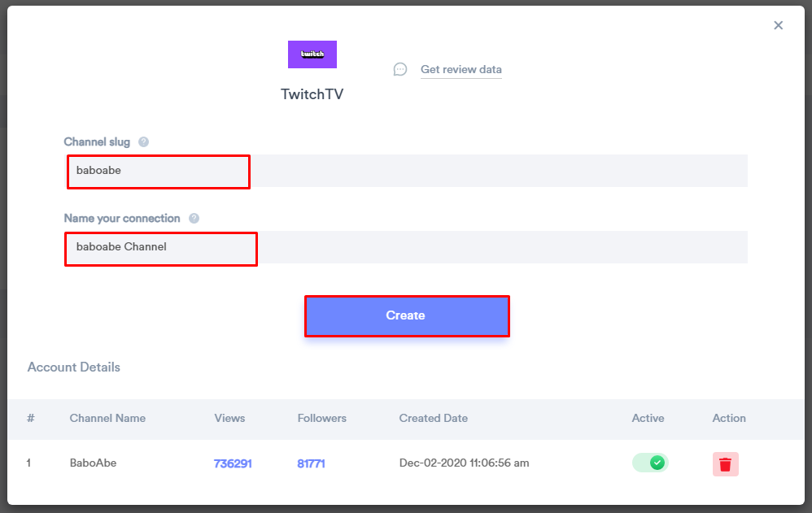
Task: Click the Account Details heading
Action: (x=74, y=367)
